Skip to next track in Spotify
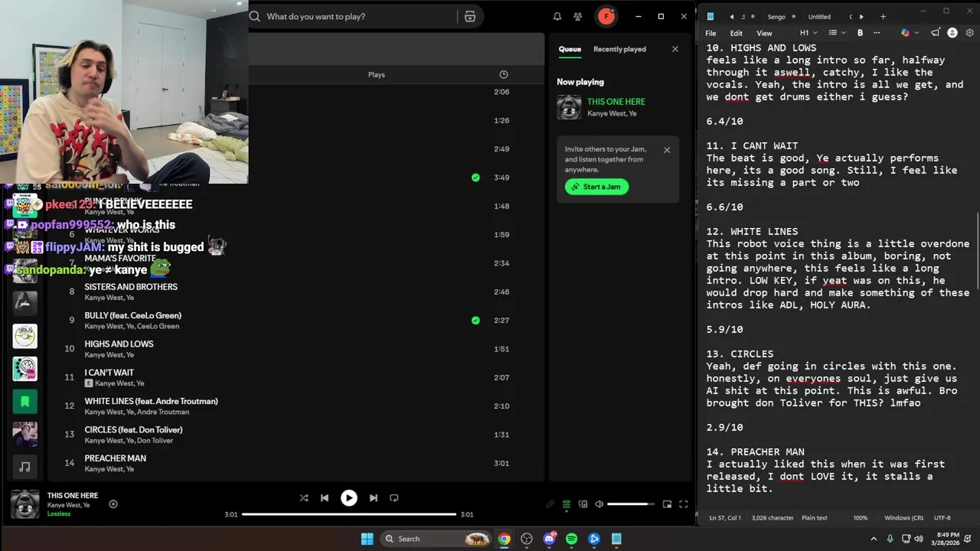This screenshot has width=980, height=551. 373,497
